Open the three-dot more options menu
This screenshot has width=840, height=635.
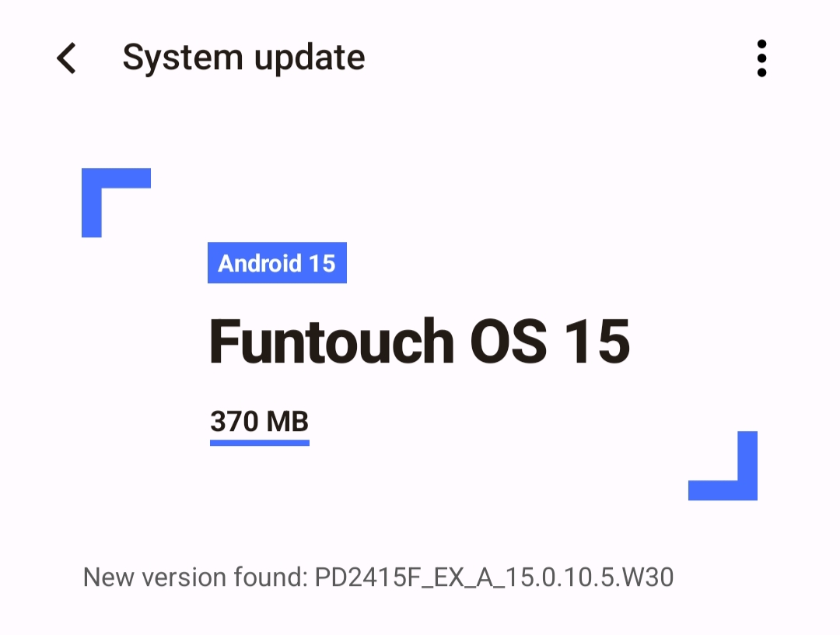pyautogui.click(x=761, y=58)
